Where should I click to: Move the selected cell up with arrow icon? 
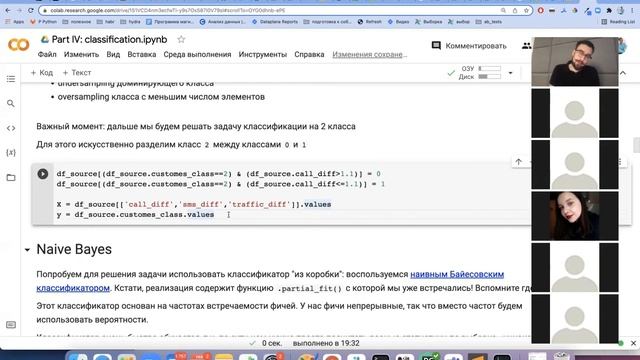tap(518, 162)
